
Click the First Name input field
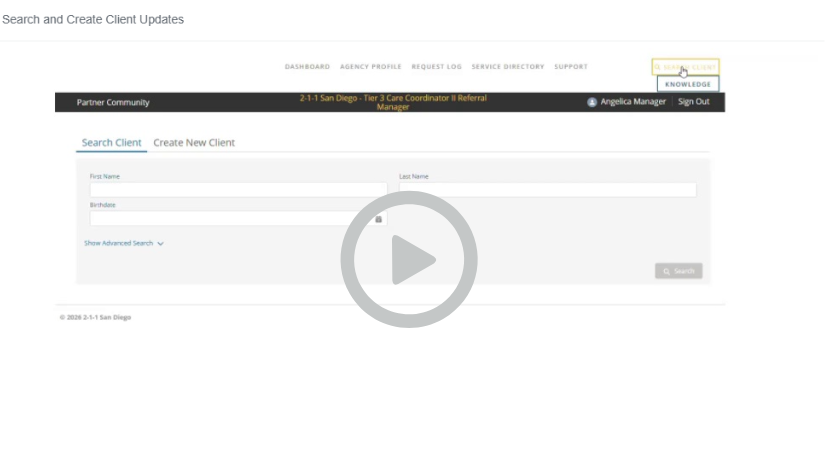click(x=238, y=190)
